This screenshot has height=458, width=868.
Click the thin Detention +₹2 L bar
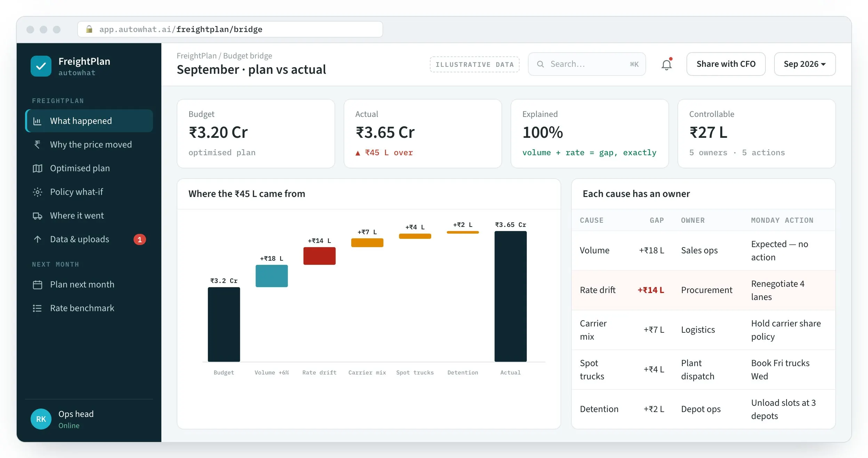click(463, 232)
